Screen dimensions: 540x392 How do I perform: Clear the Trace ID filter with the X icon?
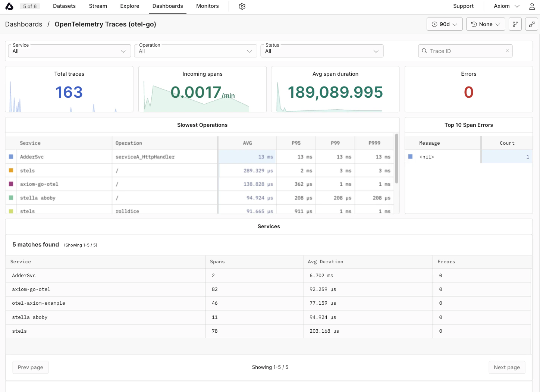tap(507, 51)
